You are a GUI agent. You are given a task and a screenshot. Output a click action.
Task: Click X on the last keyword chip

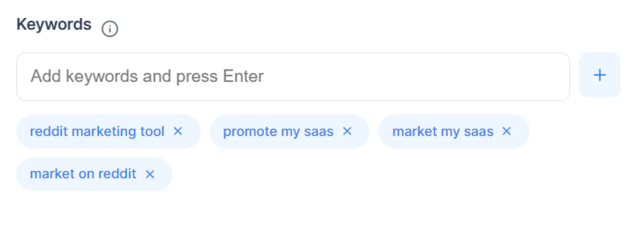150,174
